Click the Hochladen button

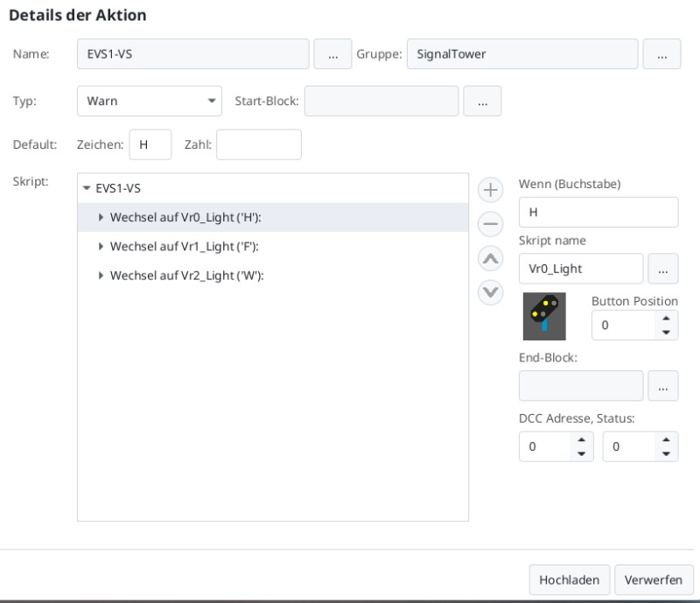pyautogui.click(x=570, y=579)
